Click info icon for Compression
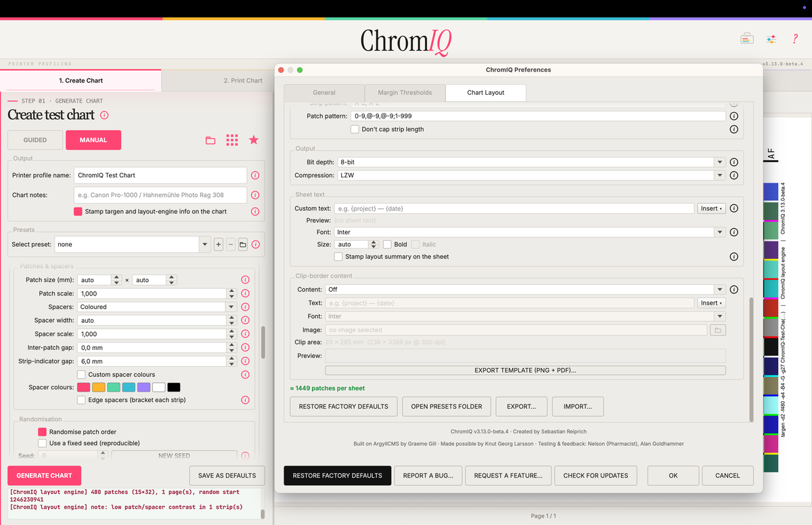The width and height of the screenshot is (812, 525). pyautogui.click(x=734, y=176)
